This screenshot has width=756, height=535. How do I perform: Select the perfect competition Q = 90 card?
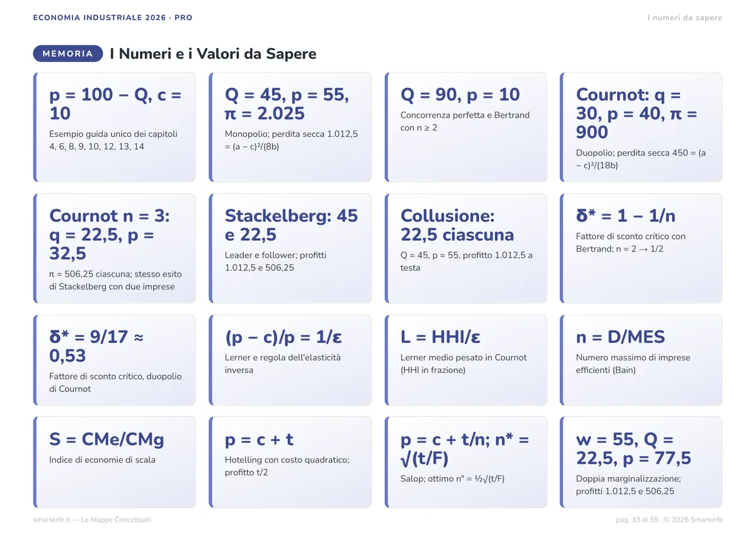(466, 127)
